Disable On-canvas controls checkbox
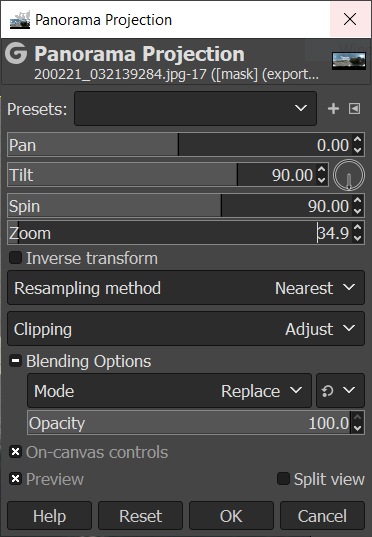 (15, 452)
